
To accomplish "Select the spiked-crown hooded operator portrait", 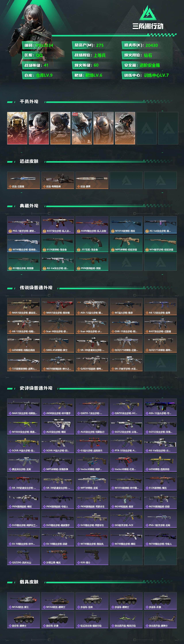I will (103, 128).
